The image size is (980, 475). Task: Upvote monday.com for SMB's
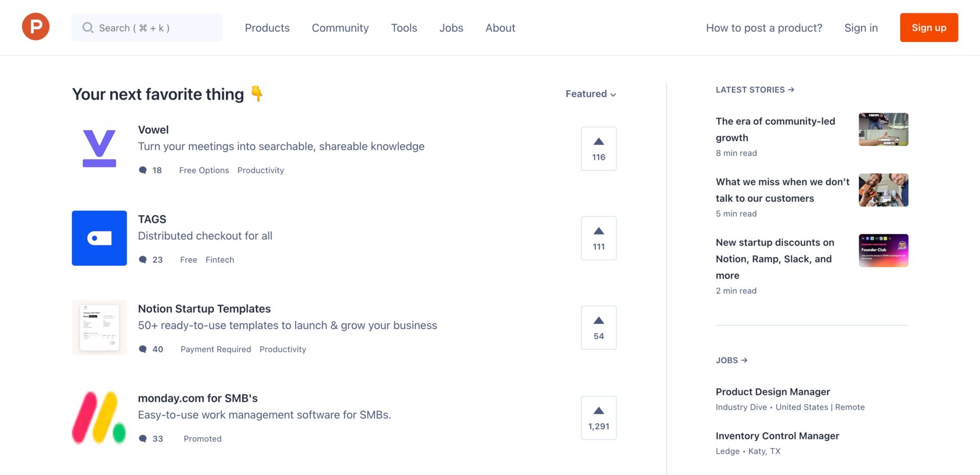[x=598, y=417]
